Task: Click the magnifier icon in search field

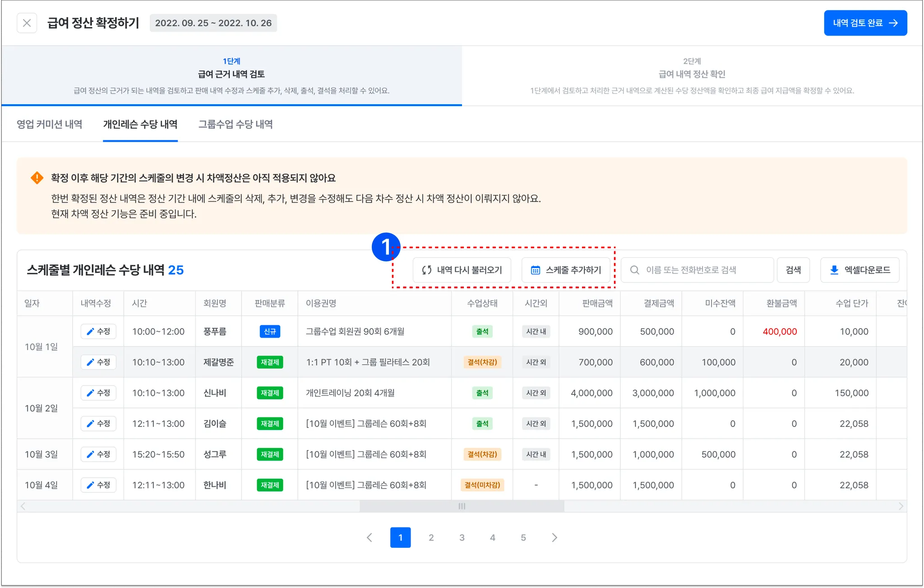Action: click(x=634, y=270)
